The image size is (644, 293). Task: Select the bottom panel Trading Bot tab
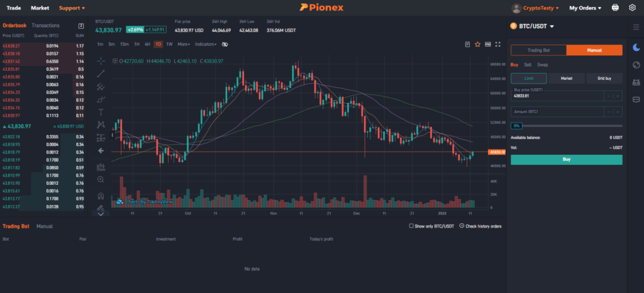click(16, 226)
